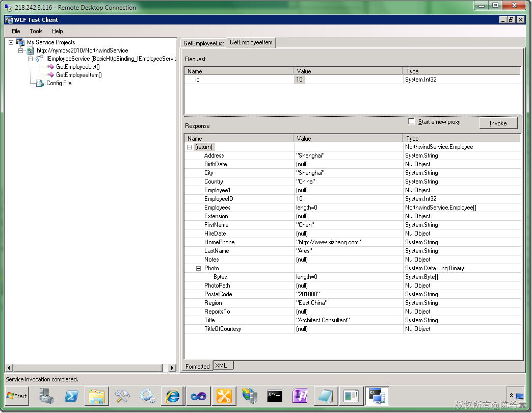
Task: Click the NorthwindService.Employee[] type cell
Action: point(462,208)
